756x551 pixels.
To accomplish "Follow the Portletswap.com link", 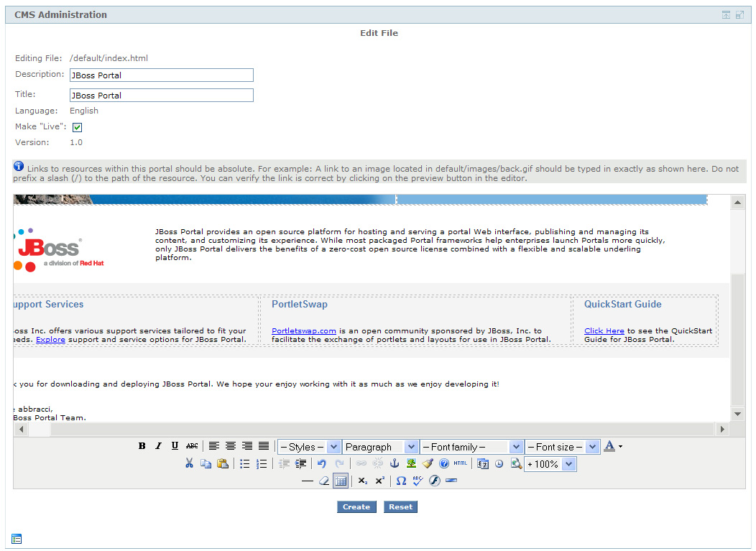I will point(303,330).
